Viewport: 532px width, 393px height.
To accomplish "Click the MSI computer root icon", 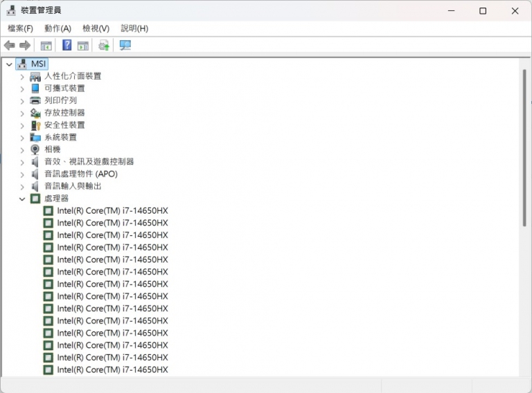I will pos(22,64).
